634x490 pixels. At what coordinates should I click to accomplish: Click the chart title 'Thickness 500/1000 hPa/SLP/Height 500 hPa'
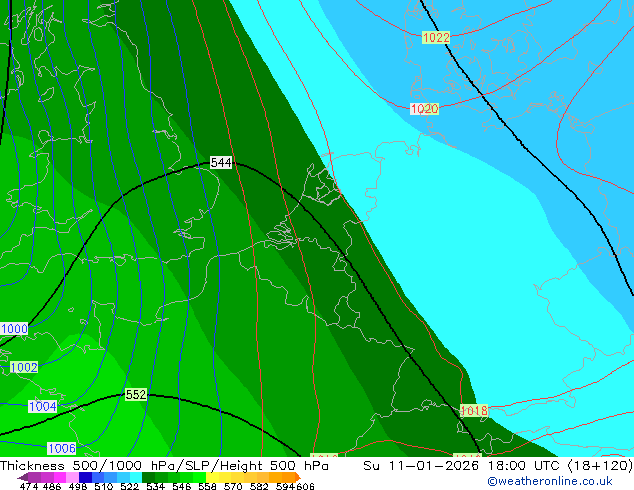(164, 465)
